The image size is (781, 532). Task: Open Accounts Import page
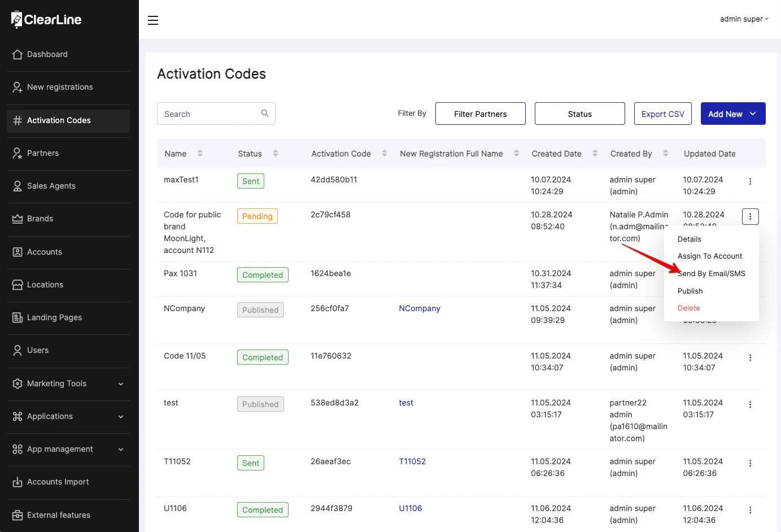coord(68,482)
